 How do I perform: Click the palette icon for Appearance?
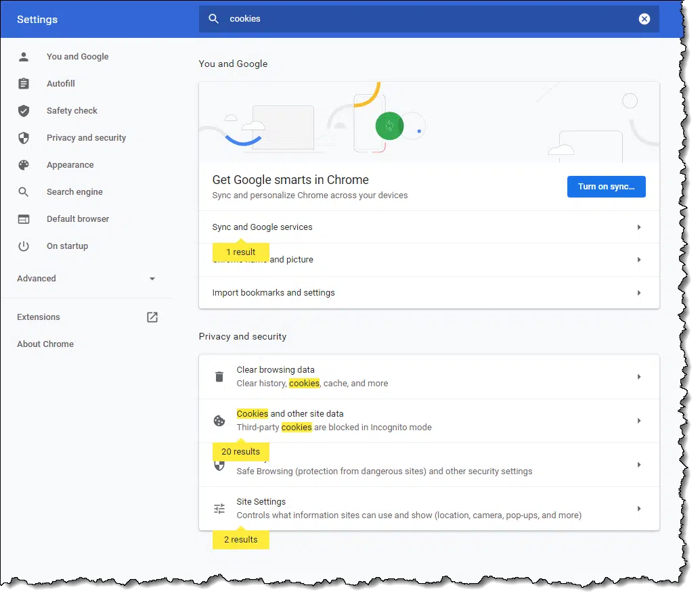click(24, 165)
